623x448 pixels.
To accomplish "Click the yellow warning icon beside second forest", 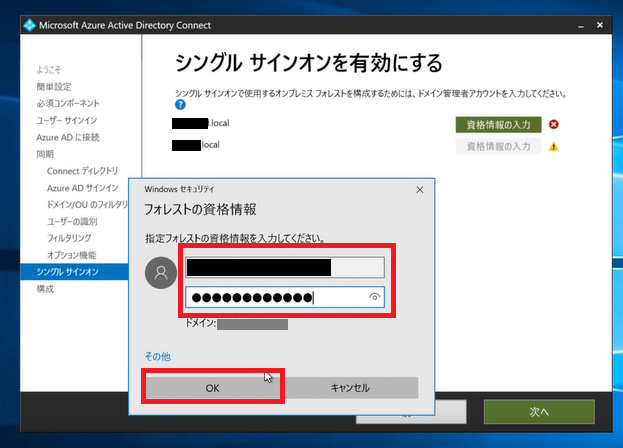I will (553, 147).
